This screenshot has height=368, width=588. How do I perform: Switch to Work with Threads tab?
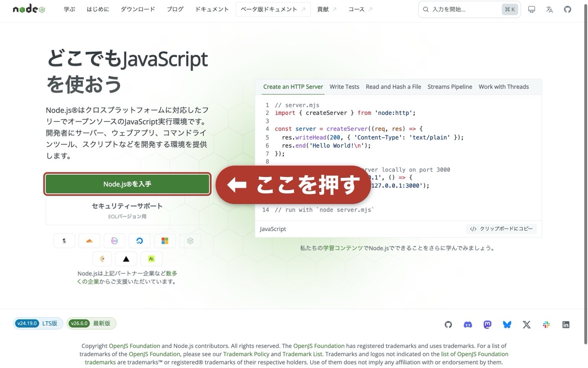504,87
